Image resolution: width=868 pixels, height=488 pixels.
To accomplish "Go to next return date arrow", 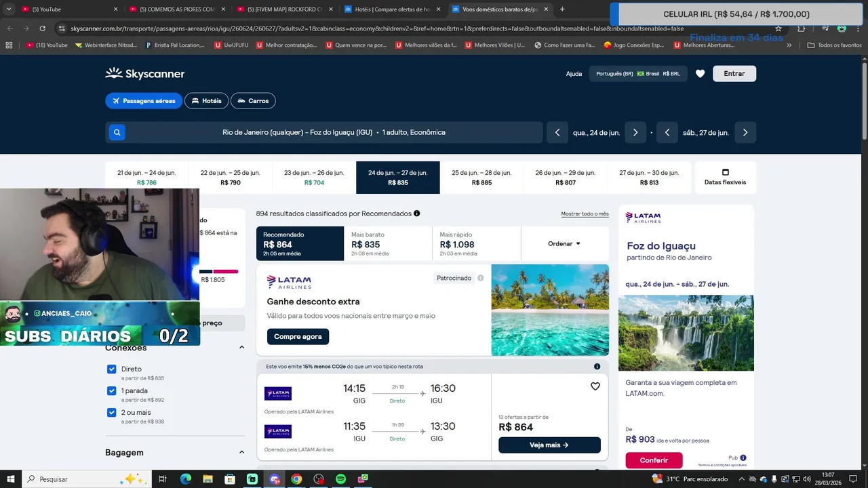I will pyautogui.click(x=745, y=133).
